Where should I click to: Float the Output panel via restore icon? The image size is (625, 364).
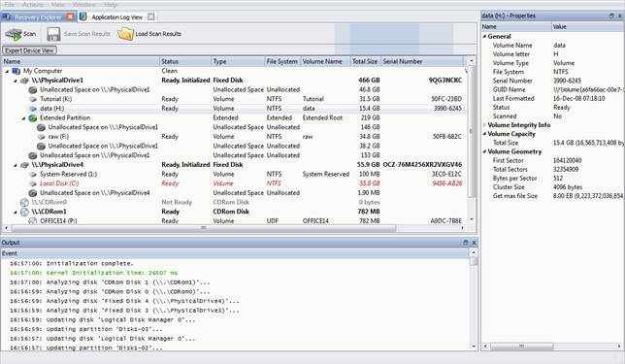point(465,243)
